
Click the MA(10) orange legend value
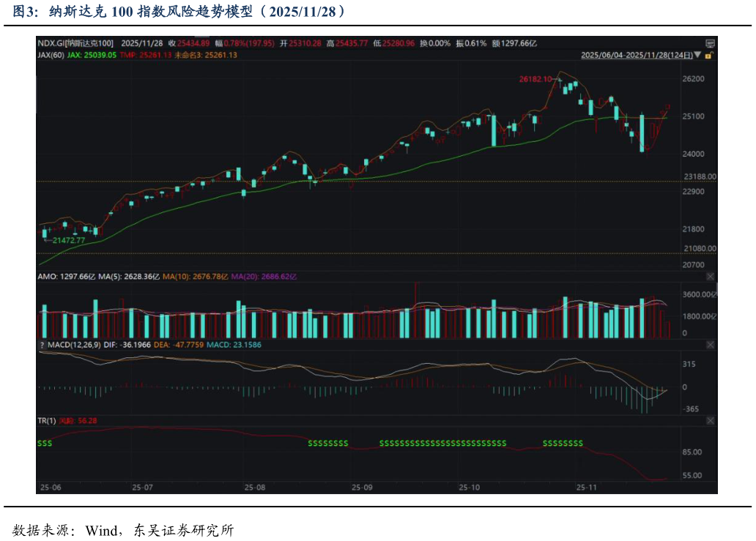tap(196, 277)
